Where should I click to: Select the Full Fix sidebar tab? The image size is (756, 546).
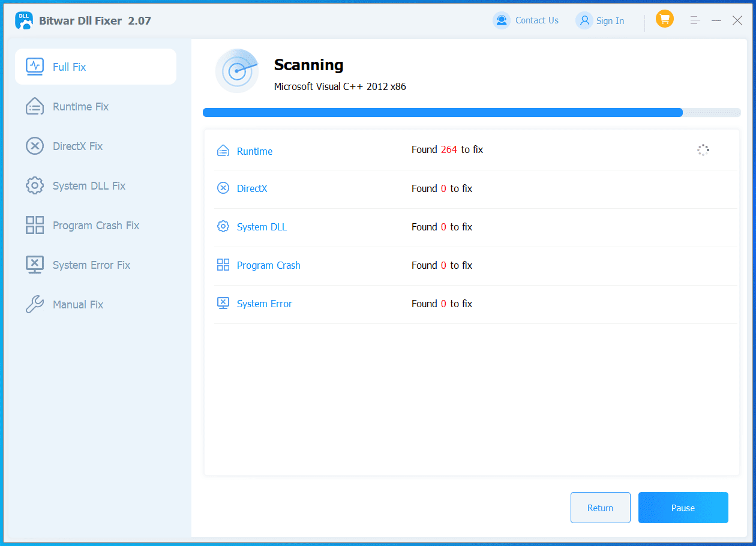(x=95, y=67)
